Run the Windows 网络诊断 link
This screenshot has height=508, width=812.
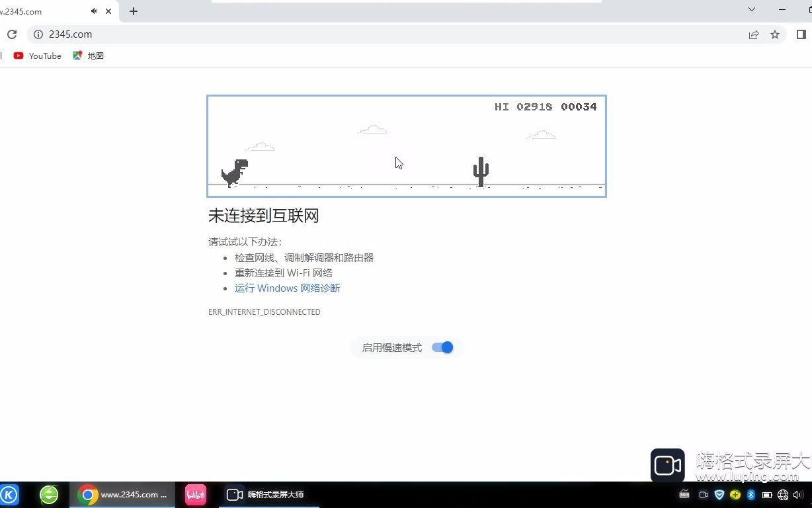pos(288,288)
